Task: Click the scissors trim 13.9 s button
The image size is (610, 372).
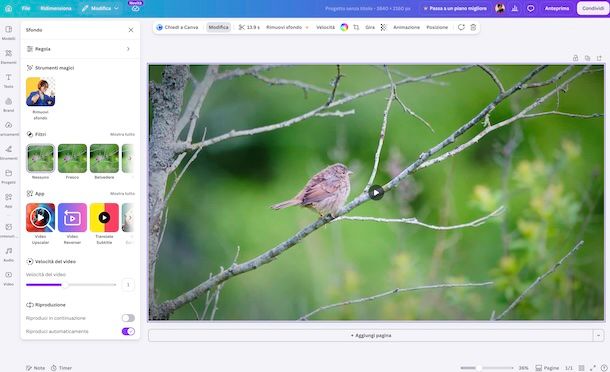Action: click(249, 27)
